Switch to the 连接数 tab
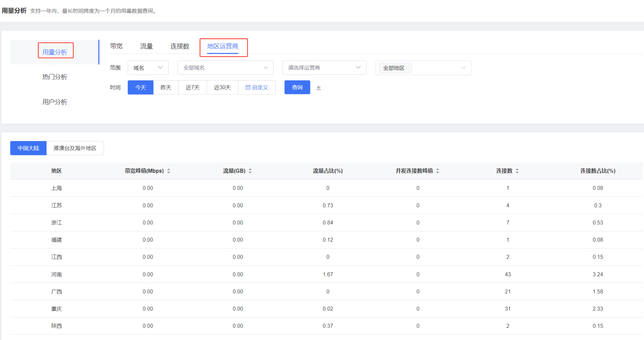The height and width of the screenshot is (340, 644). coord(180,46)
